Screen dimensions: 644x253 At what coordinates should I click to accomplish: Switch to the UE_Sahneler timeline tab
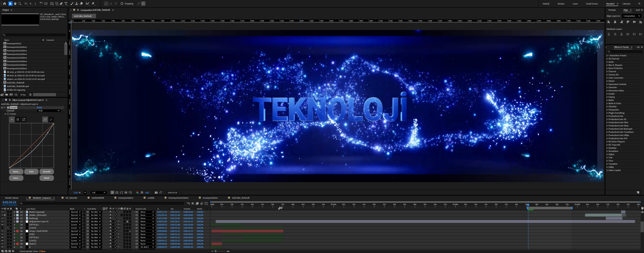click(x=71, y=198)
